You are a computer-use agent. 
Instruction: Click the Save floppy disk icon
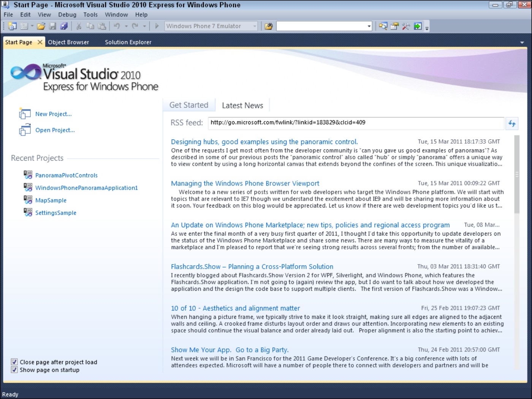(x=53, y=26)
